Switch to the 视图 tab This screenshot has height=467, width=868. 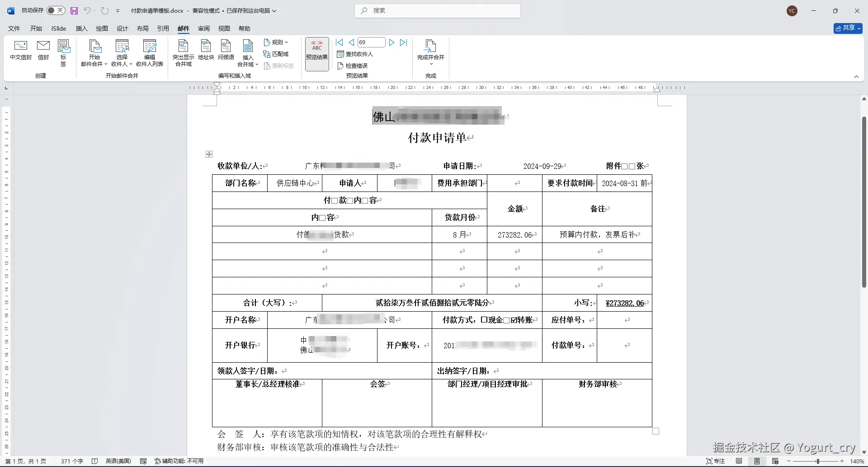(224, 28)
